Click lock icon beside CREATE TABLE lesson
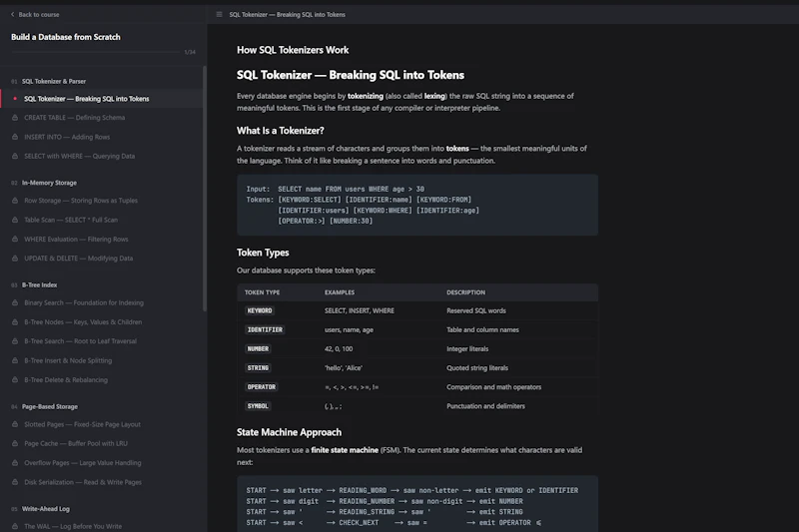This screenshot has width=799, height=532. [x=15, y=118]
